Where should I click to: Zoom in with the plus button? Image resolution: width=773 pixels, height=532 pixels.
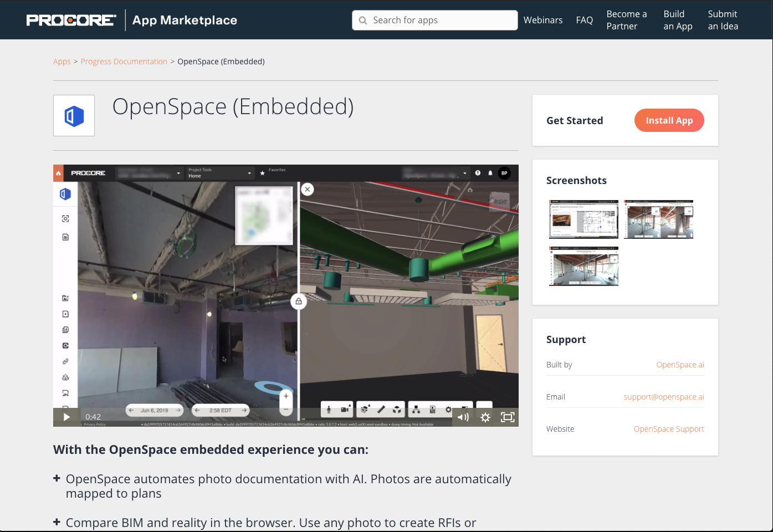coord(286,396)
